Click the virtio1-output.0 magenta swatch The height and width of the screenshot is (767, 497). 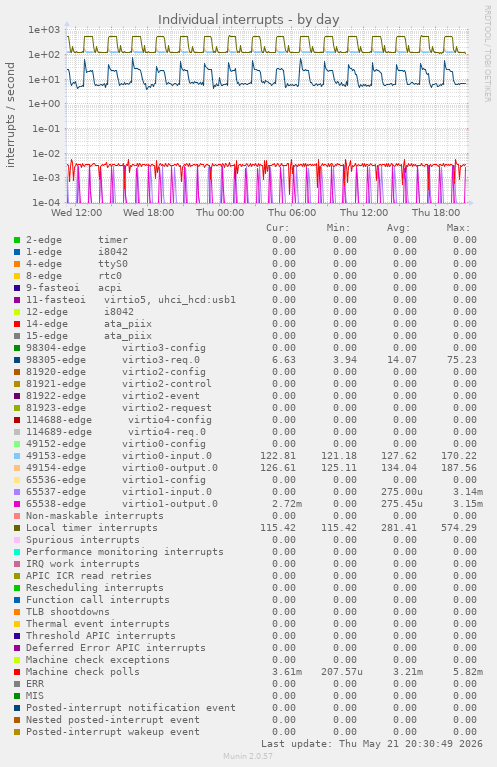17,504
